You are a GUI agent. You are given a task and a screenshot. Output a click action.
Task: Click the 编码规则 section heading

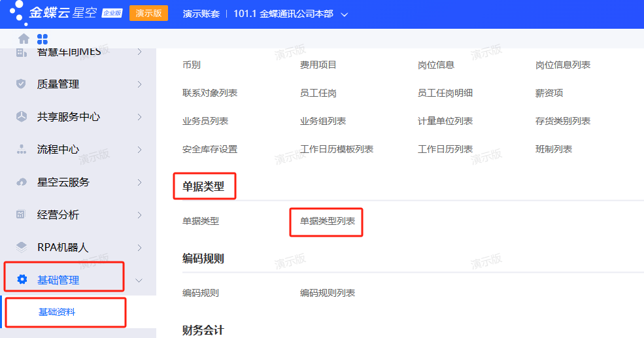(x=203, y=258)
